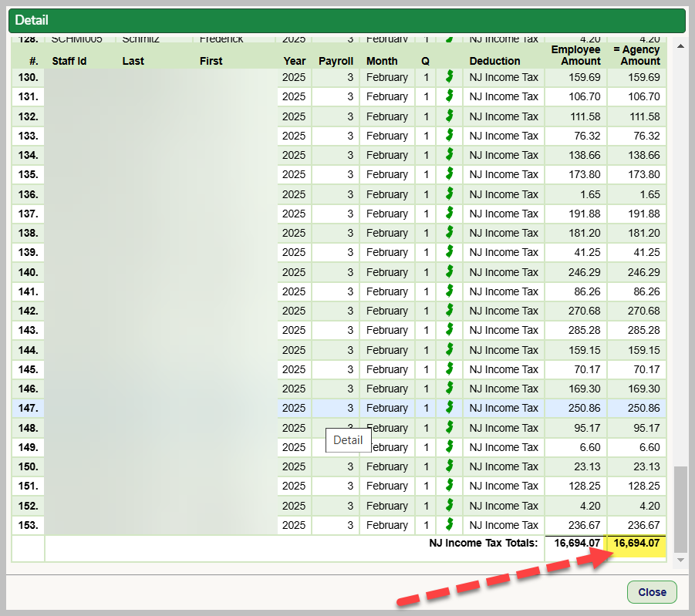695x616 pixels.
Task: Click the New Jersey icon in row 152
Action: click(x=450, y=506)
